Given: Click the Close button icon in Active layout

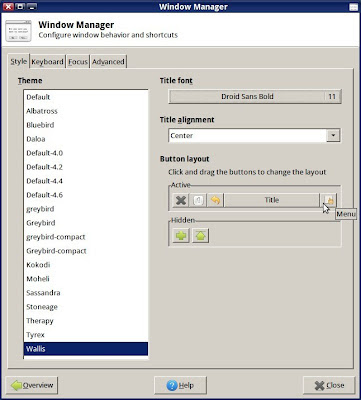Looking at the screenshot, I should click(181, 200).
